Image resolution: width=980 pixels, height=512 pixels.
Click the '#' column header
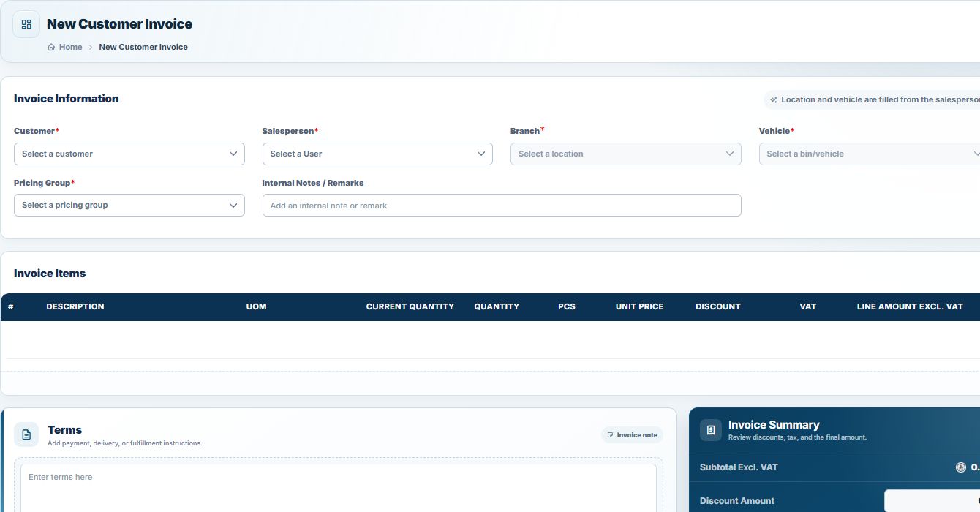(x=11, y=306)
